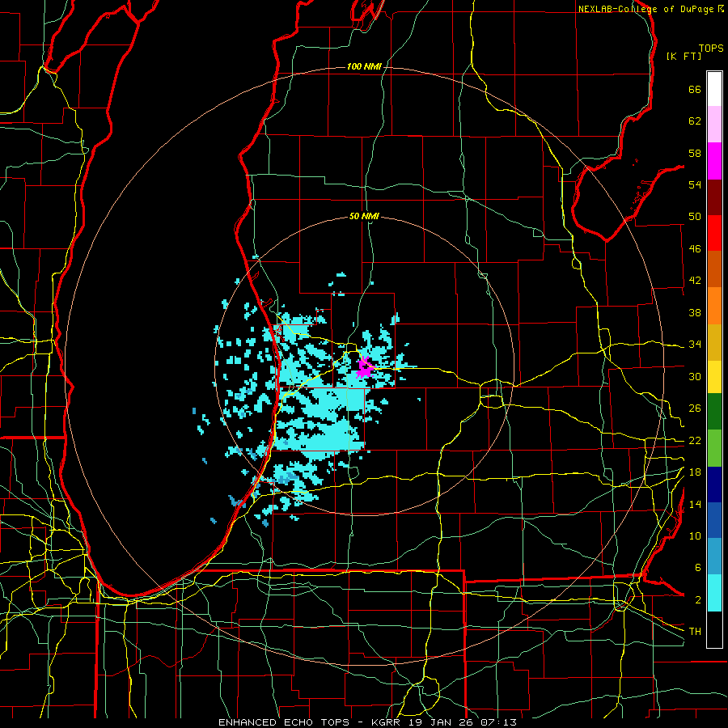Click the 66 legend value
Viewport: 728px width, 728px height.
[x=695, y=90]
